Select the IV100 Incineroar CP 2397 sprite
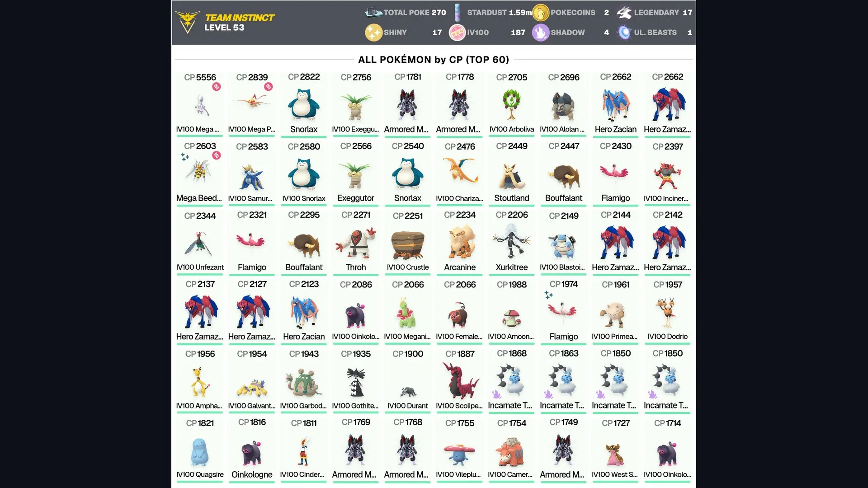Image resolution: width=868 pixels, height=488 pixels. click(668, 175)
